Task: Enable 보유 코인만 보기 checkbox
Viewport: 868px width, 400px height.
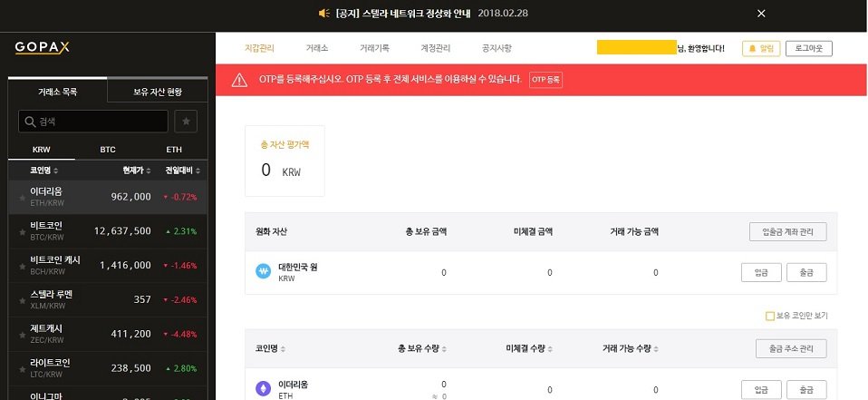Action: (x=770, y=316)
